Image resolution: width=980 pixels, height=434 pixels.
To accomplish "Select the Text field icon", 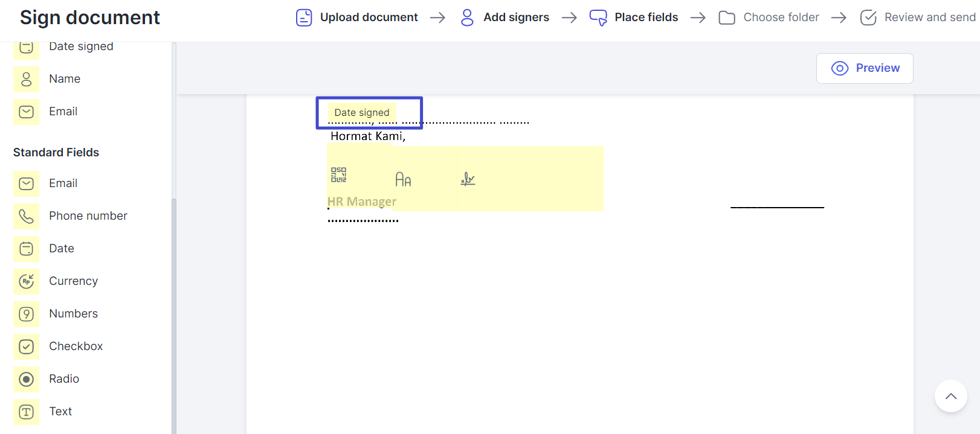I will 27,412.
